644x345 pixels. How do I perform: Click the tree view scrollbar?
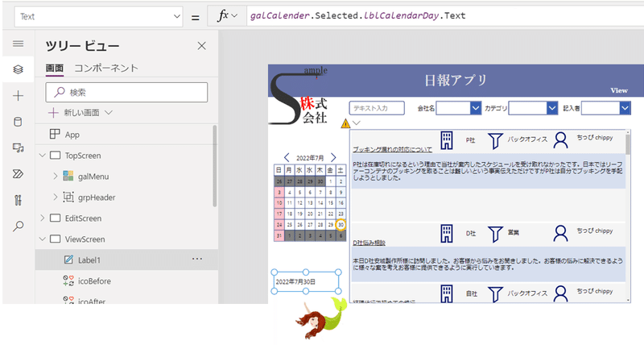[x=214, y=166]
